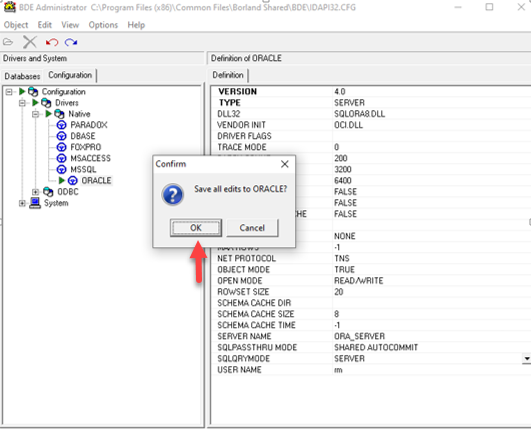The width and height of the screenshot is (531, 429).
Task: Click the Delete X toolbar icon
Action: pyautogui.click(x=30, y=42)
